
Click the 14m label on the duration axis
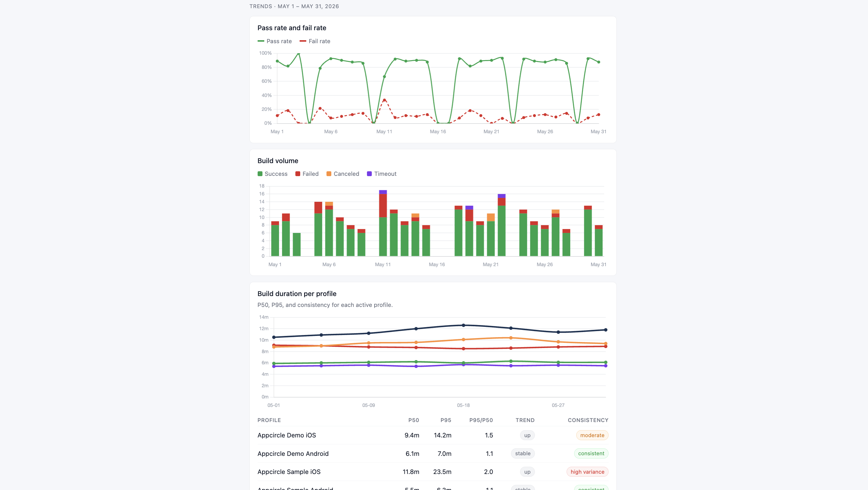click(x=263, y=318)
